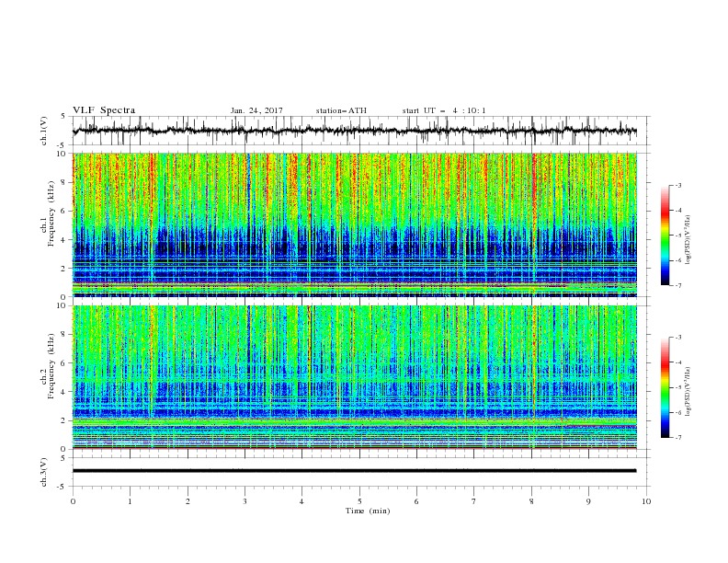728x563 pixels.
Task: Click the 'ch.1(V)' waveform axis label
Action: [44, 131]
